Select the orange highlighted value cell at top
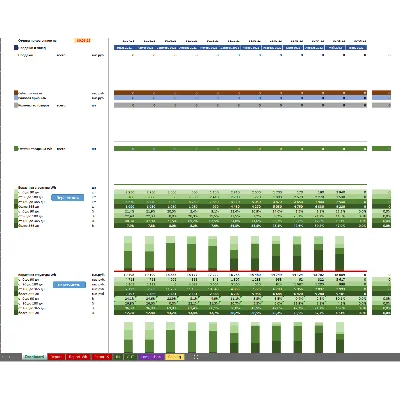 click(x=82, y=41)
